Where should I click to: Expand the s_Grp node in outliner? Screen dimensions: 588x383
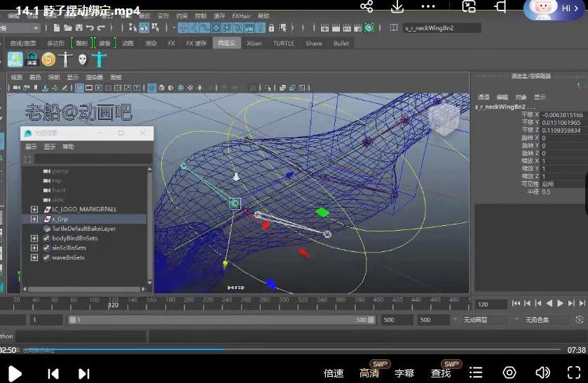(x=34, y=219)
